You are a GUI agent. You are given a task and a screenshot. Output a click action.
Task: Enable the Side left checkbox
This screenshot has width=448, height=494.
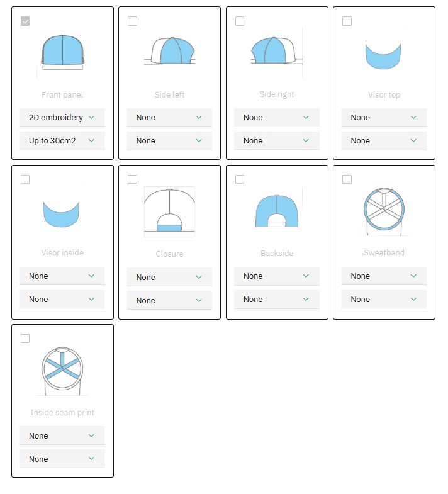[132, 21]
